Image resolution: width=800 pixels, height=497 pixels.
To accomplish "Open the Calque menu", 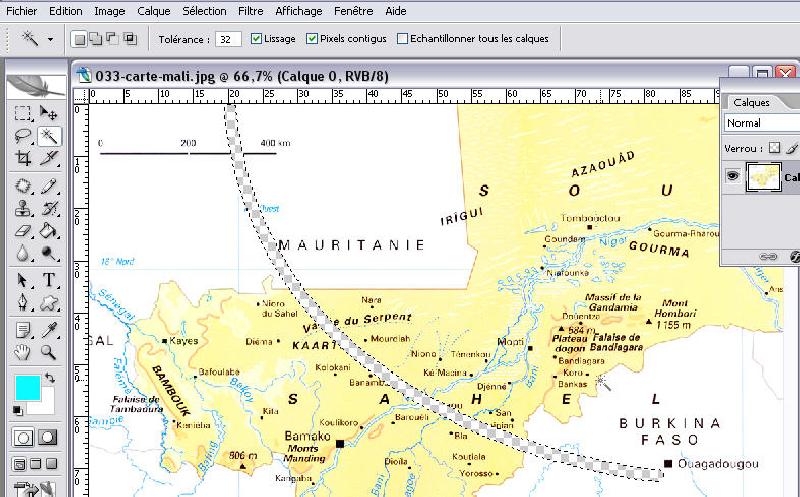I will [154, 11].
